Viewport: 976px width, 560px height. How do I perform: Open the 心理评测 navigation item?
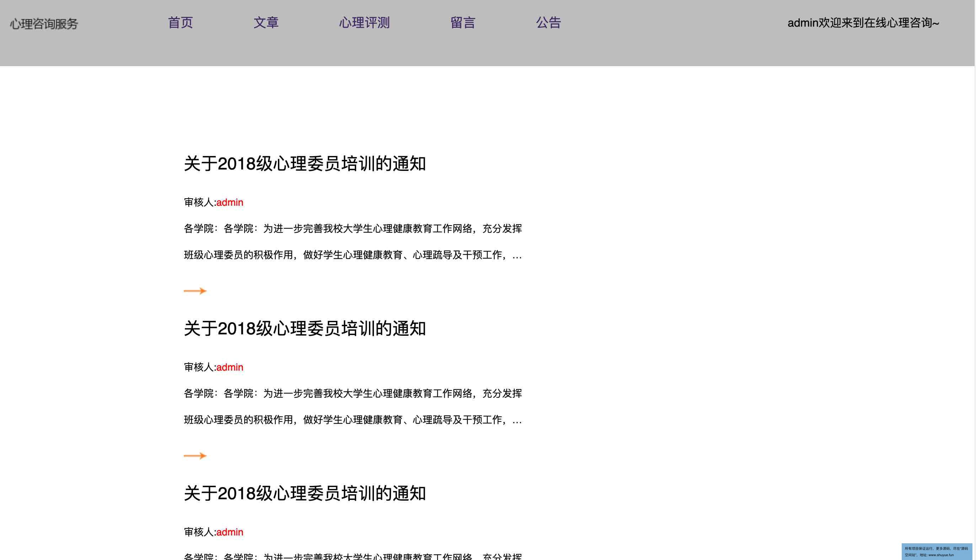point(364,23)
